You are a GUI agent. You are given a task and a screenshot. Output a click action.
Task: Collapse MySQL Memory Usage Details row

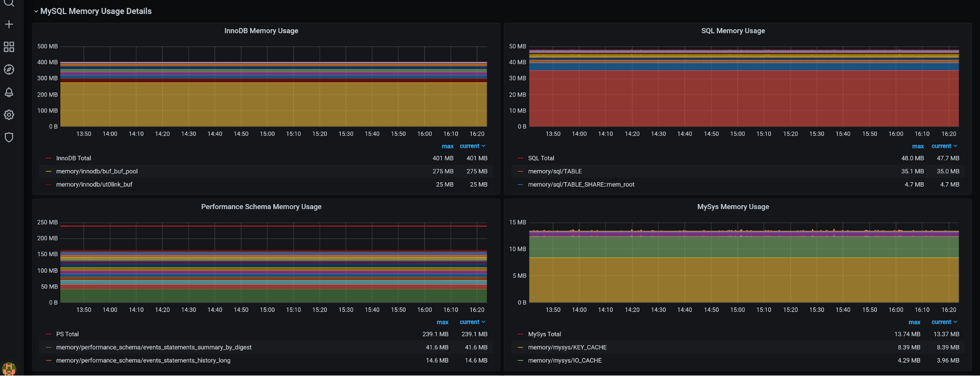(96, 11)
